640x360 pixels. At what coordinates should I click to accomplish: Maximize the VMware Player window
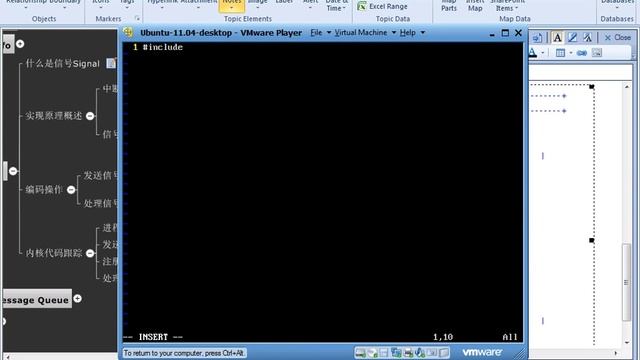click(x=505, y=33)
